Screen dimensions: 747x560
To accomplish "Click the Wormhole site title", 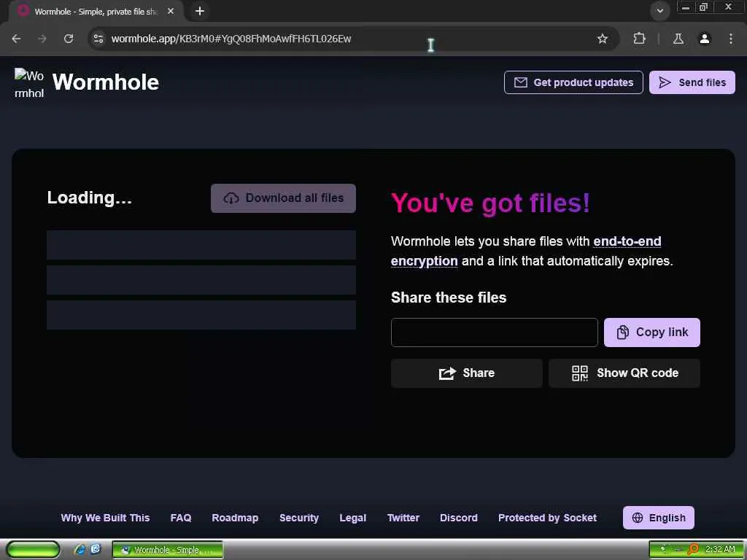I will (x=105, y=82).
